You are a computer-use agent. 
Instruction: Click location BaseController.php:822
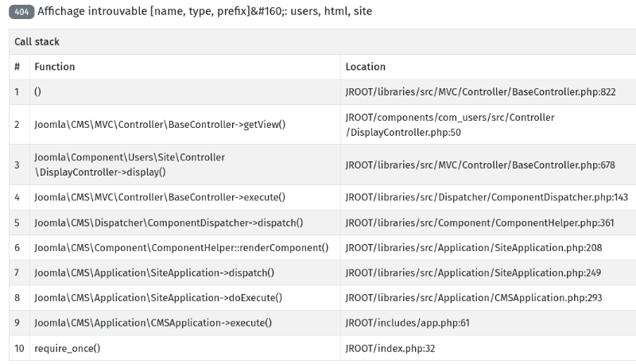481,92
